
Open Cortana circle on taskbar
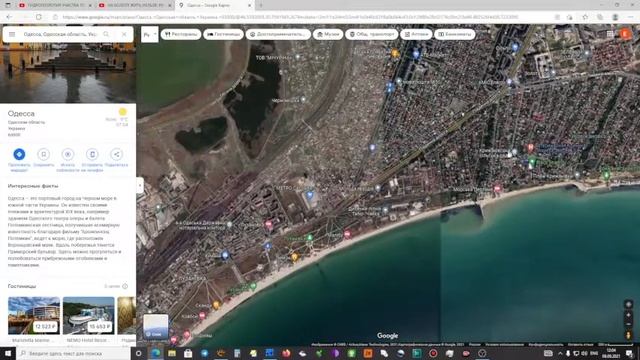[x=138, y=353]
